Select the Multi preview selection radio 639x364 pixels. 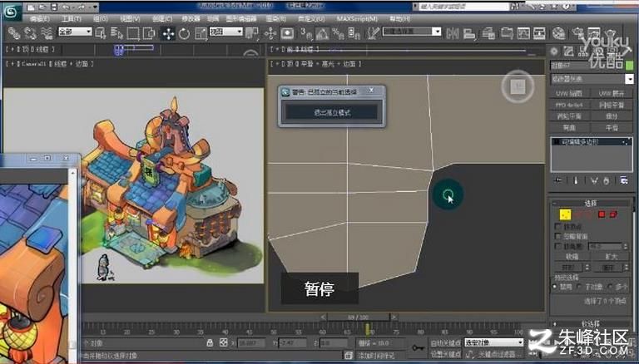[610, 287]
